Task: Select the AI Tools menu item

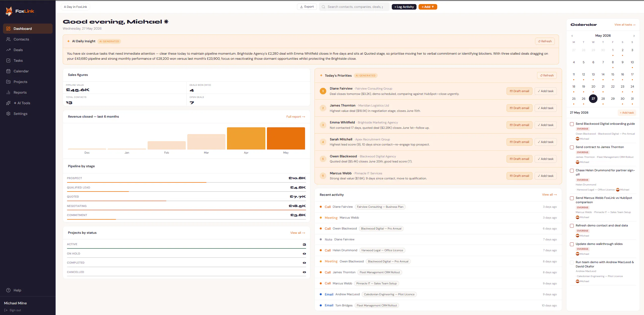Action: pyautogui.click(x=28, y=103)
